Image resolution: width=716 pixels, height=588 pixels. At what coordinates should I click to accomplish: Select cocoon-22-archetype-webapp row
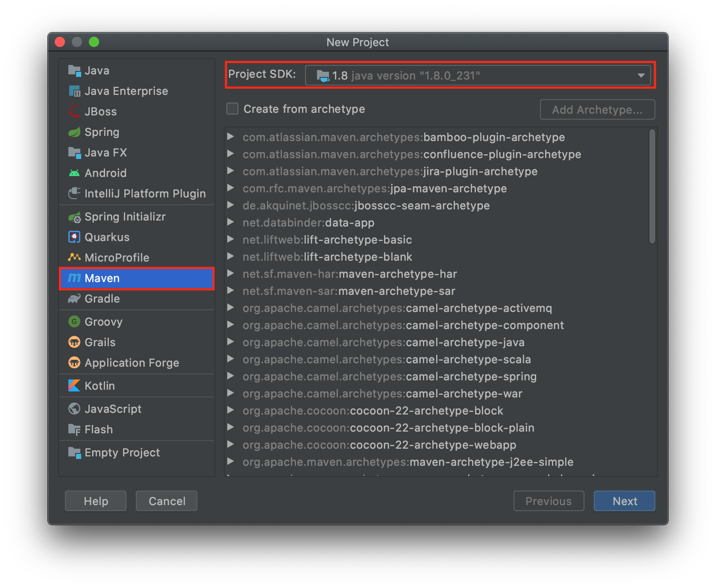[437, 445]
